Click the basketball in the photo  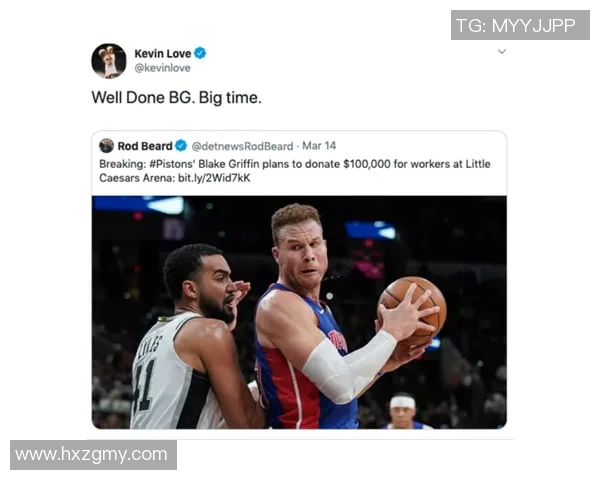(412, 310)
